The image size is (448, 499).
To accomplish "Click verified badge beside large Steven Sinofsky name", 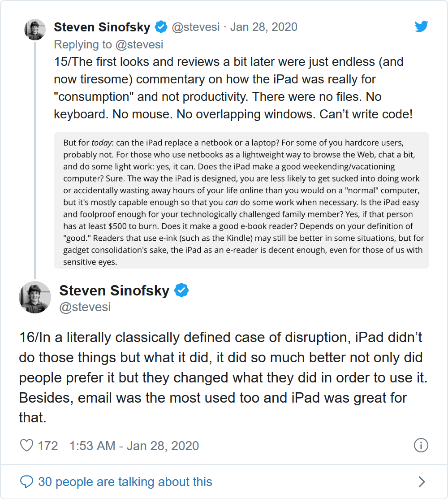I will click(x=181, y=291).
